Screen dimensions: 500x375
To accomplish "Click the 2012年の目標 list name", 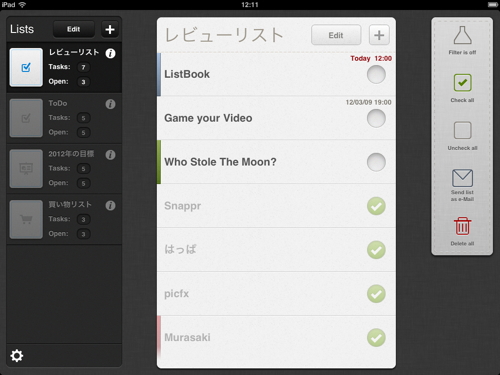I will 71,154.
